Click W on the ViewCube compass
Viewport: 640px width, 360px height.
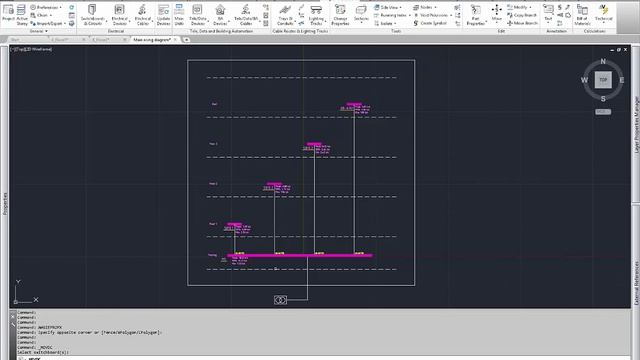tap(584, 80)
